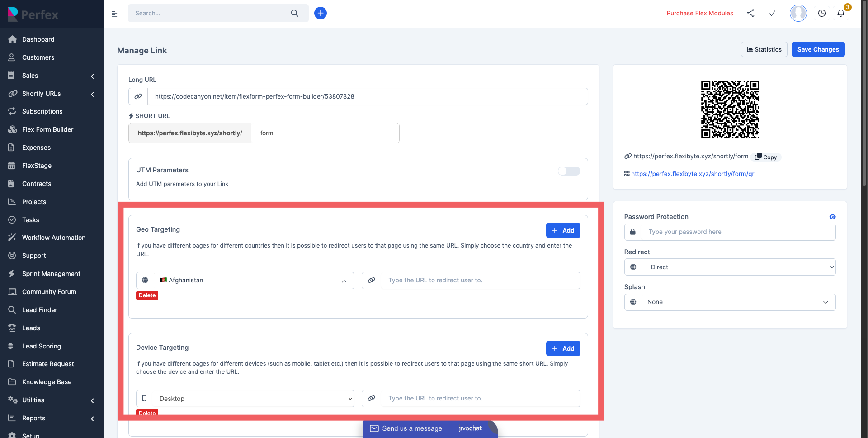Viewport: 868px width, 438px height.
Task: Click the search magnifier icon
Action: [295, 13]
